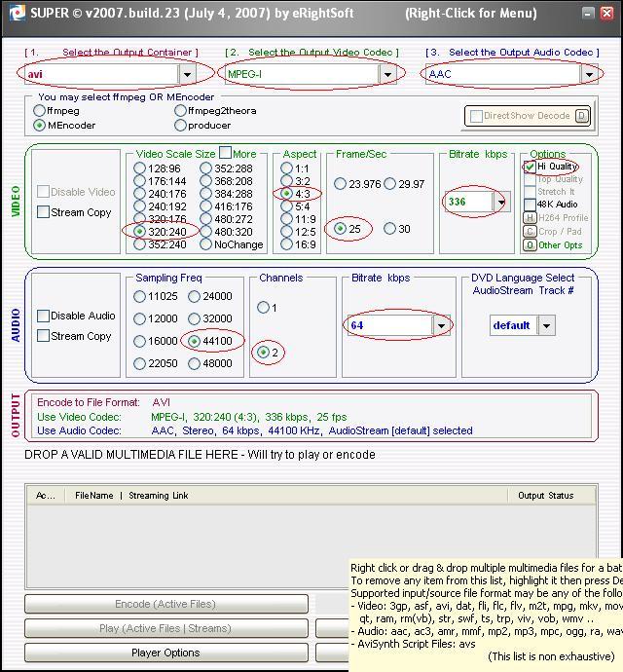Image resolution: width=623 pixels, height=672 pixels.
Task: Open the Output Container dropdown arrow
Action: click(187, 74)
